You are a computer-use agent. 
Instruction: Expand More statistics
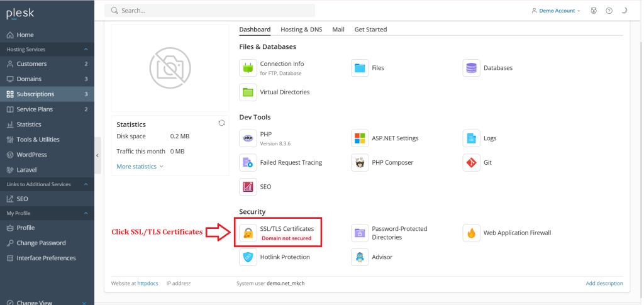pyautogui.click(x=140, y=167)
